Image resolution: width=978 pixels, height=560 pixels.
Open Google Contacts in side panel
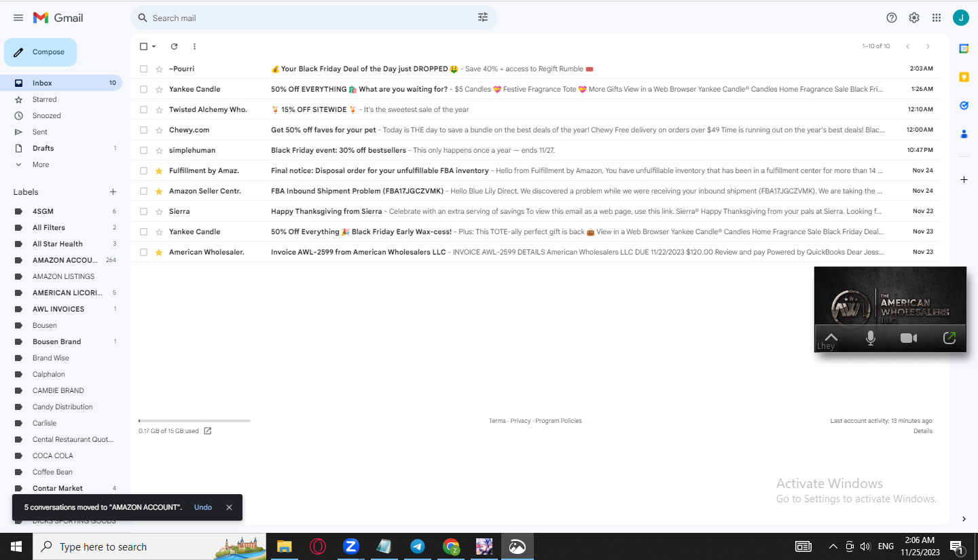[x=964, y=134]
